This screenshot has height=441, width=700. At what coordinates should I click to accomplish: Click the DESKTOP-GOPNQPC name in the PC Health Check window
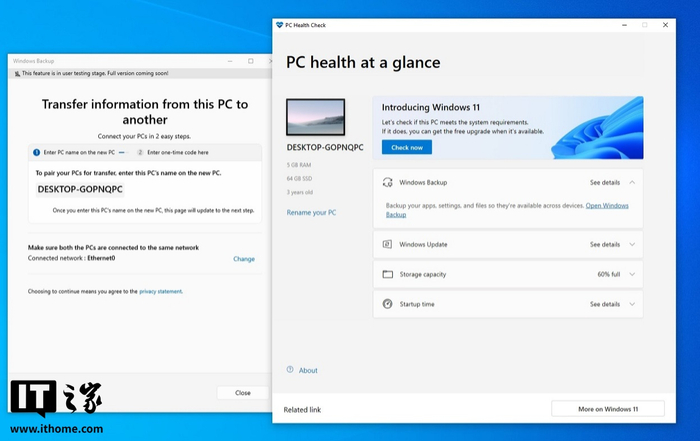pyautogui.click(x=325, y=147)
